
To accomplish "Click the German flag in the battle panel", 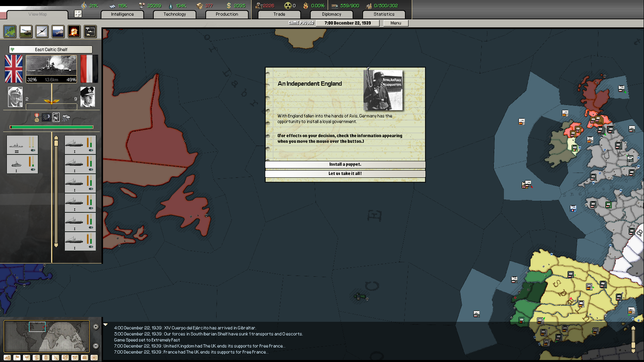I will point(89,69).
